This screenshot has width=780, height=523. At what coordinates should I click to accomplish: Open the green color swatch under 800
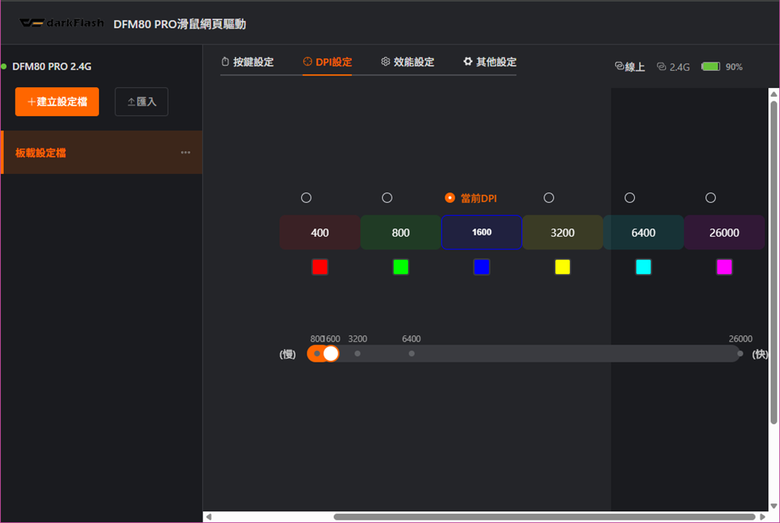pos(400,267)
